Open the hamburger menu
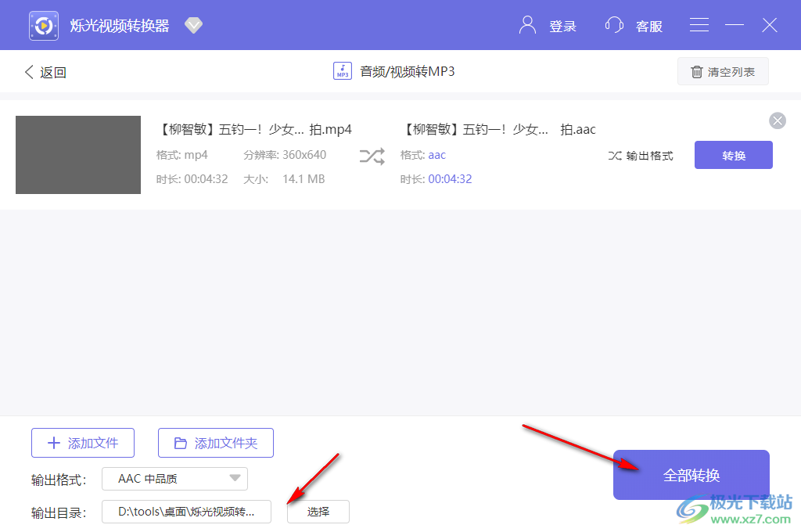The height and width of the screenshot is (532, 801). pos(699,25)
